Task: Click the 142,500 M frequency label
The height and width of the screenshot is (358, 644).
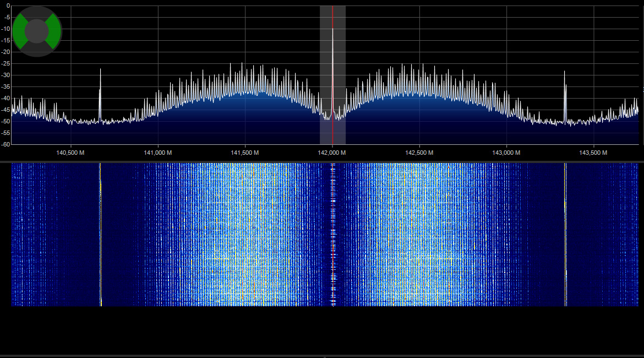Action: (x=419, y=153)
